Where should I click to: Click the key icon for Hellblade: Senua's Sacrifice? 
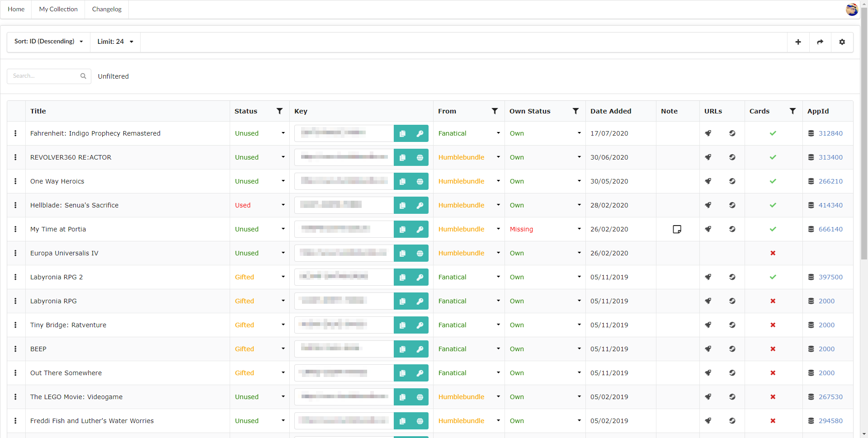click(420, 205)
